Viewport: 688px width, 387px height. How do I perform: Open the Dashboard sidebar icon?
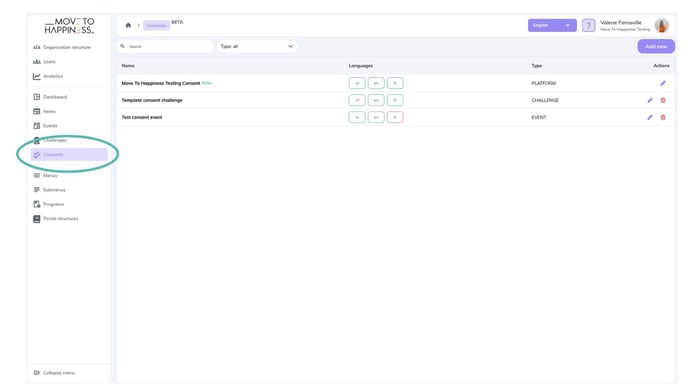37,97
